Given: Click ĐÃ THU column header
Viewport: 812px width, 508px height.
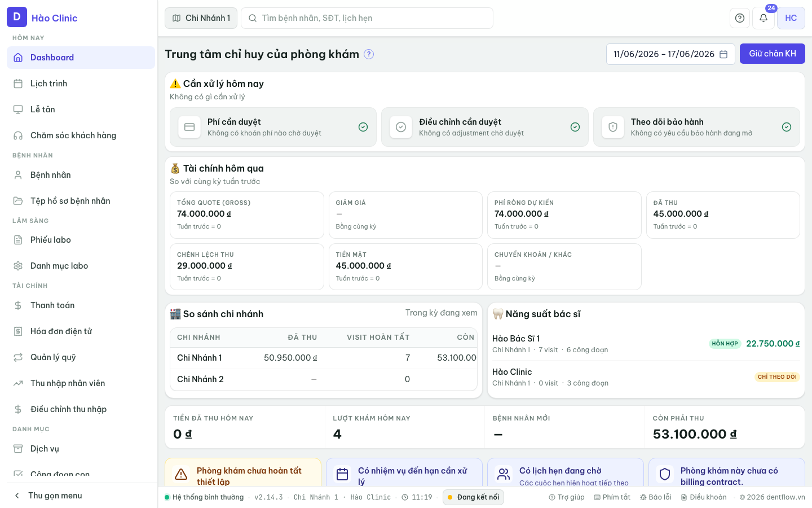Looking at the screenshot, I should click(x=302, y=338).
